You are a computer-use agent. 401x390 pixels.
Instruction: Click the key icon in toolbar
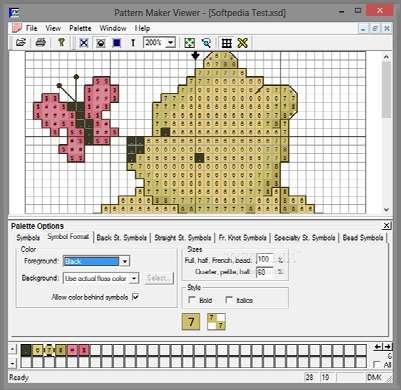(61, 43)
